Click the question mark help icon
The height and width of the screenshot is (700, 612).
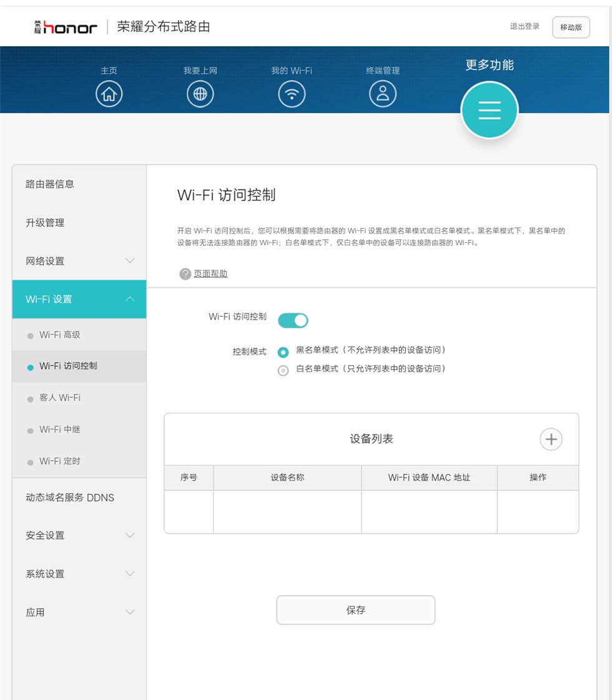185,274
